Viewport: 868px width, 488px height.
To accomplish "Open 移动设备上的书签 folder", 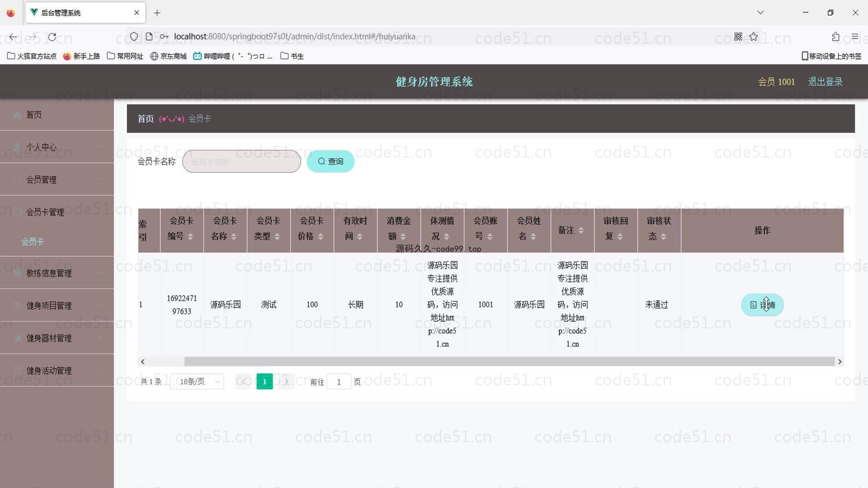I will (831, 56).
